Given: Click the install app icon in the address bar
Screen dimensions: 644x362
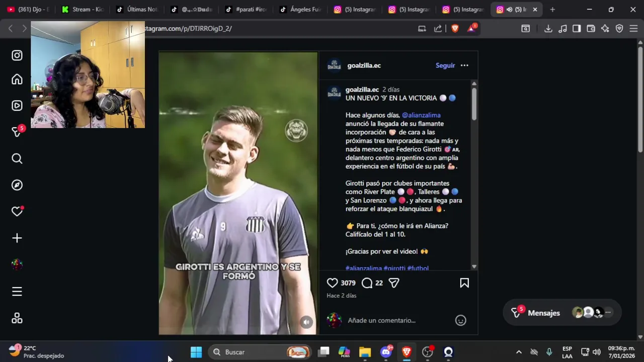Looking at the screenshot, I should pos(422,29).
